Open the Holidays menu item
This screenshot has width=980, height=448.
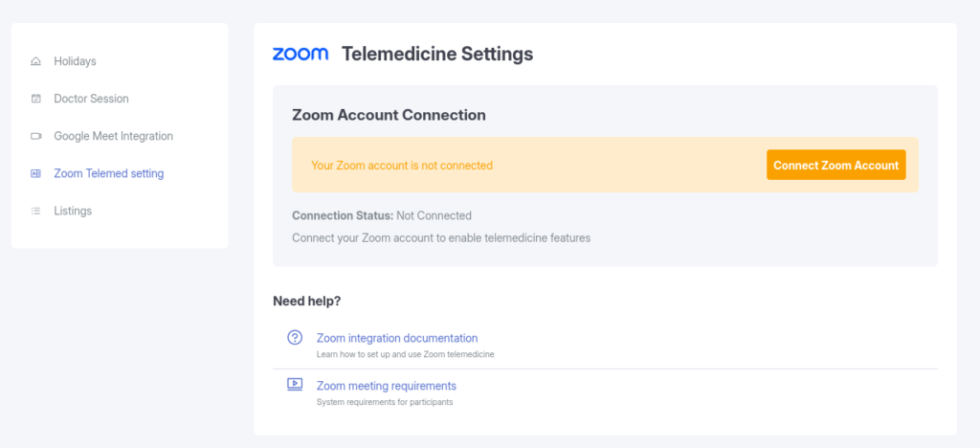tap(75, 61)
